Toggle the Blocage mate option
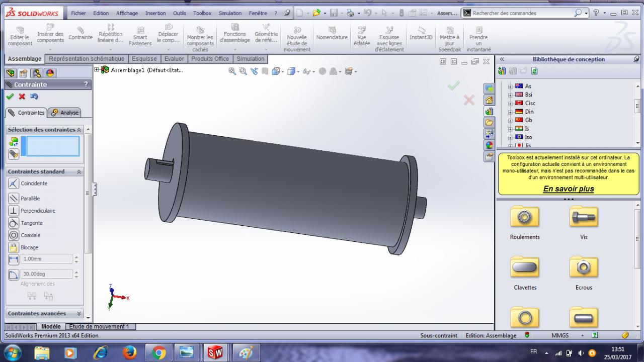644x362 pixels. 14,247
